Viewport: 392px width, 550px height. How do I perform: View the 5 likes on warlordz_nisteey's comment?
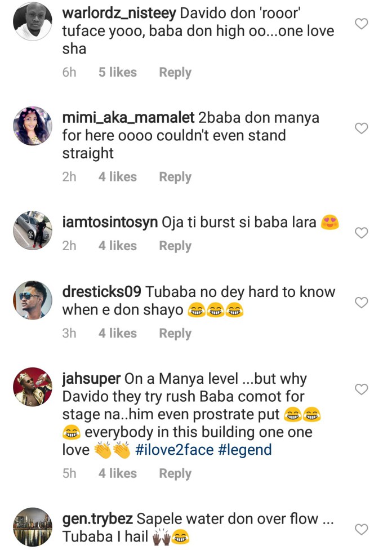coord(117,73)
